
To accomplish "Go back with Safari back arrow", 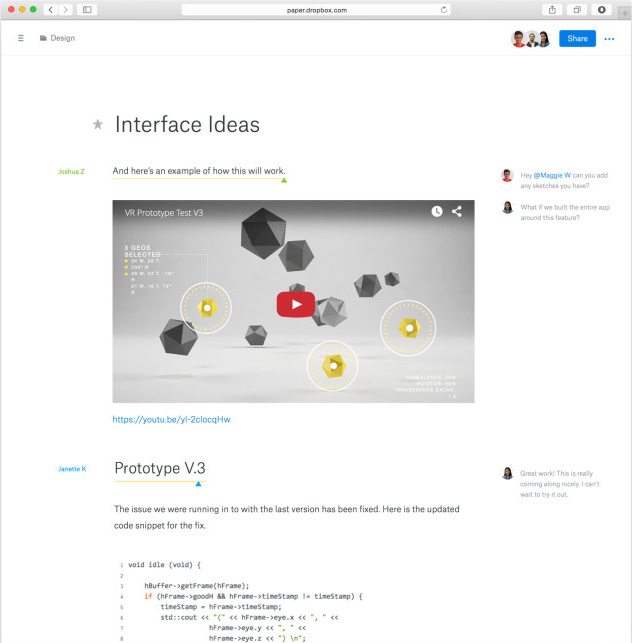I will pyautogui.click(x=50, y=10).
